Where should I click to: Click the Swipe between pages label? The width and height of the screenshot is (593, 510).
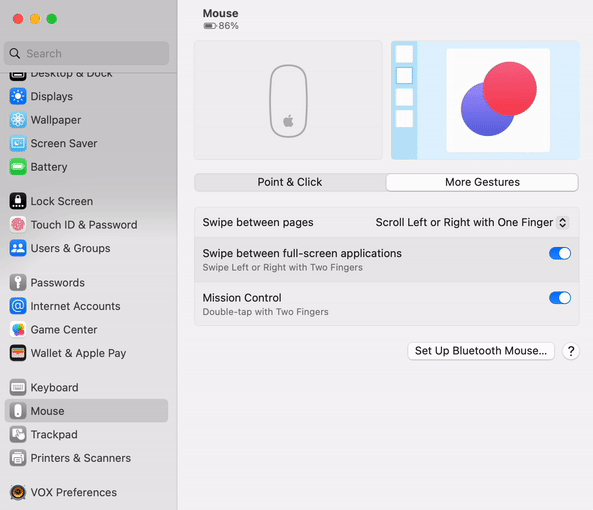point(258,222)
